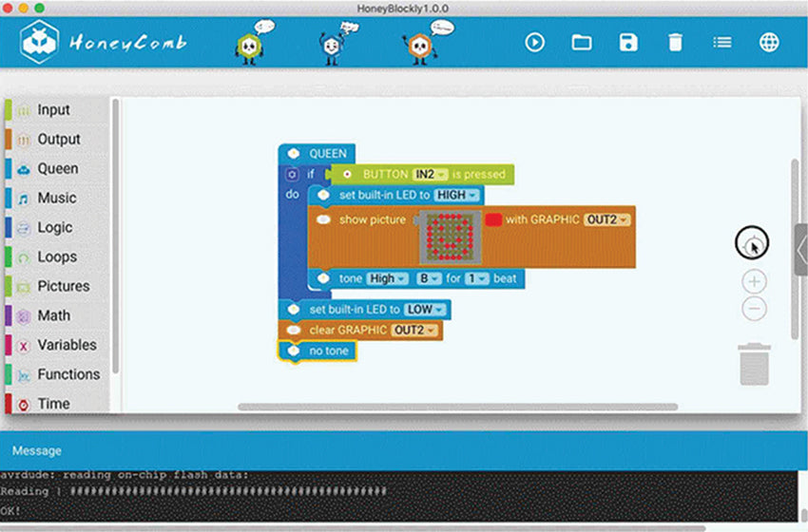808x532 pixels.
Task: Open the Input block category
Action: tap(57, 109)
